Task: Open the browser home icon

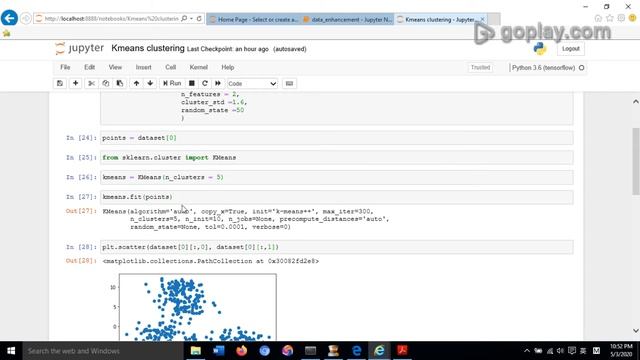Action: (598, 18)
